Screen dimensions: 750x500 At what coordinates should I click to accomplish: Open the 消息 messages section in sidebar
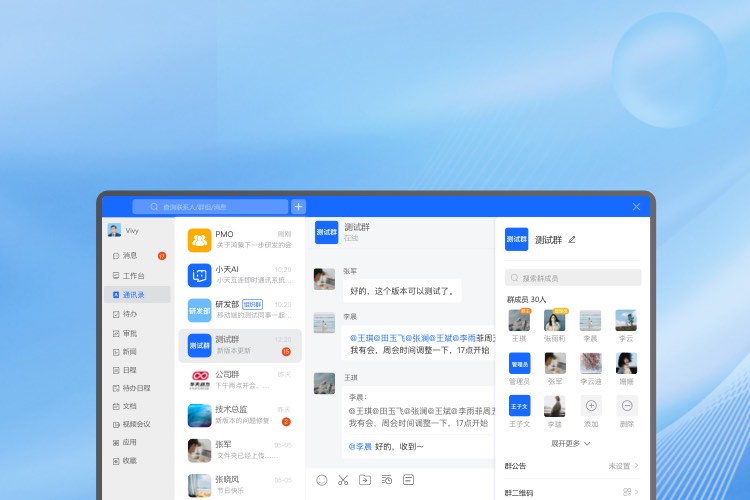(137, 256)
